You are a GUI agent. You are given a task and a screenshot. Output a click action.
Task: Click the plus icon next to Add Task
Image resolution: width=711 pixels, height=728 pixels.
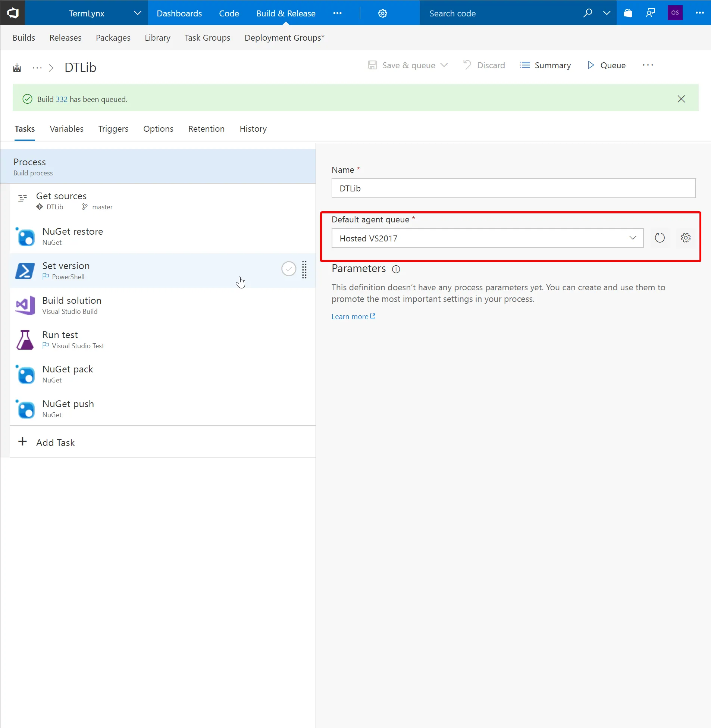pos(22,441)
